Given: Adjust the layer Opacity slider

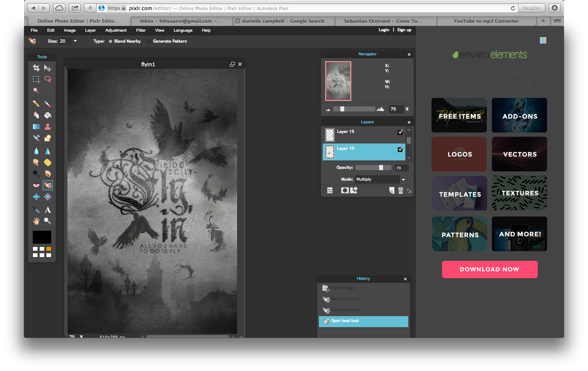Looking at the screenshot, I should click(x=373, y=168).
